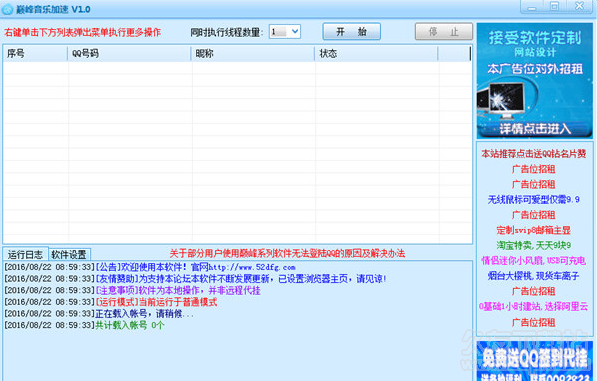Open the 接受软件定制 ad banner
Screen dimensions: 597x381
pyautogui.click(x=535, y=81)
